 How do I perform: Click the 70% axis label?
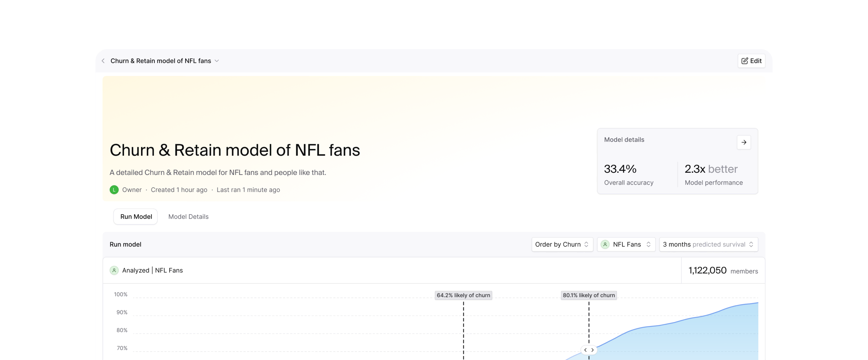click(122, 348)
